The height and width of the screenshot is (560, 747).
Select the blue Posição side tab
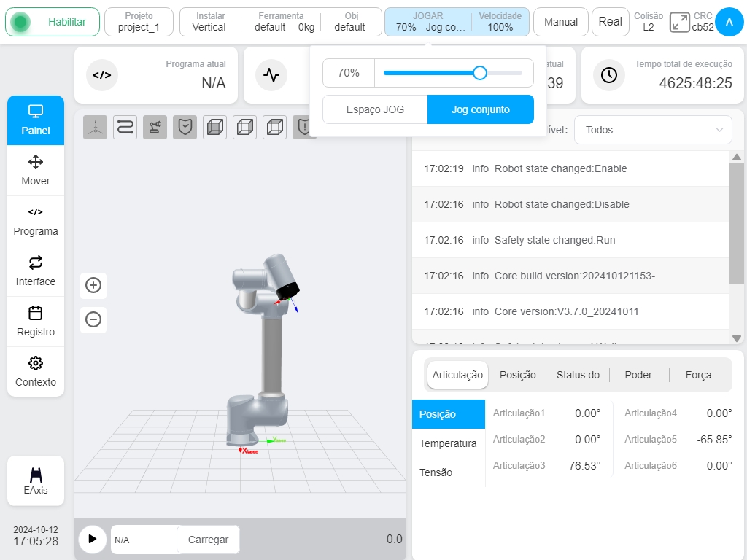[x=449, y=414]
